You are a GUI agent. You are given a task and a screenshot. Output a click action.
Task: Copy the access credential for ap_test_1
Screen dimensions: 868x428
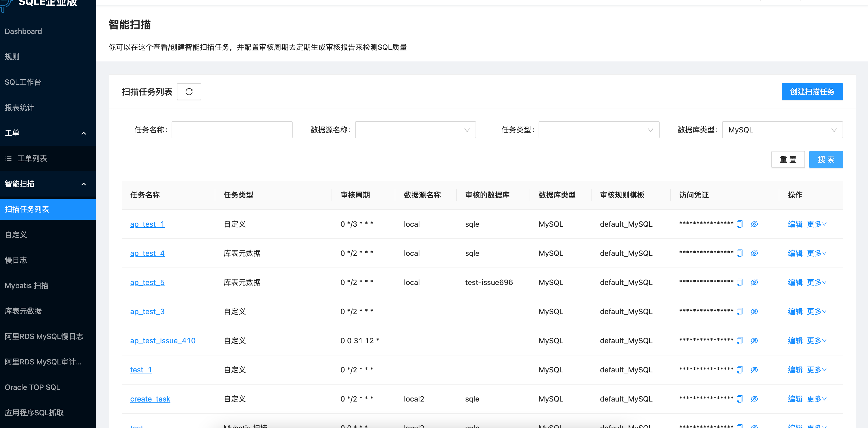click(x=740, y=224)
